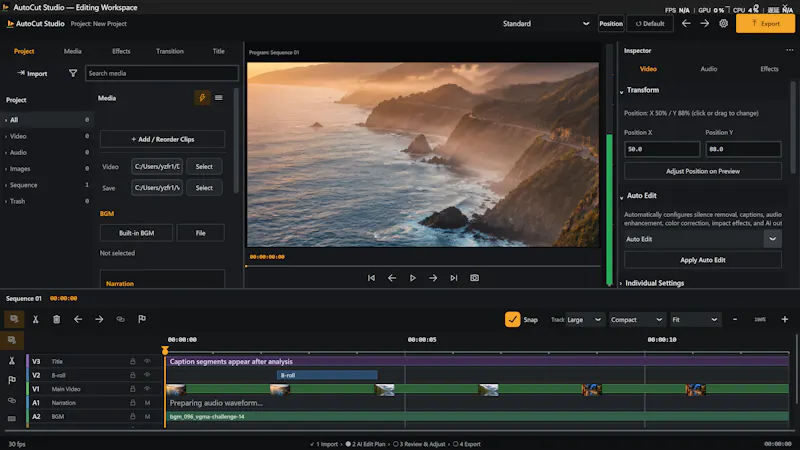Screen dimensions: 800x450
Task: Expand the Sequence folder in Project tree
Action: click(x=6, y=185)
